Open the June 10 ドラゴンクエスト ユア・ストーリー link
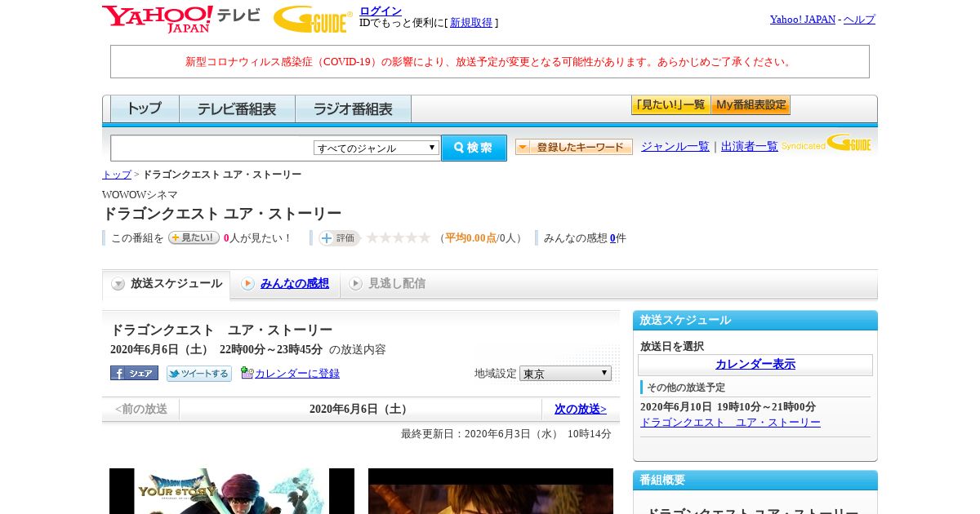Screen dimensions: 980x514 coord(730,423)
